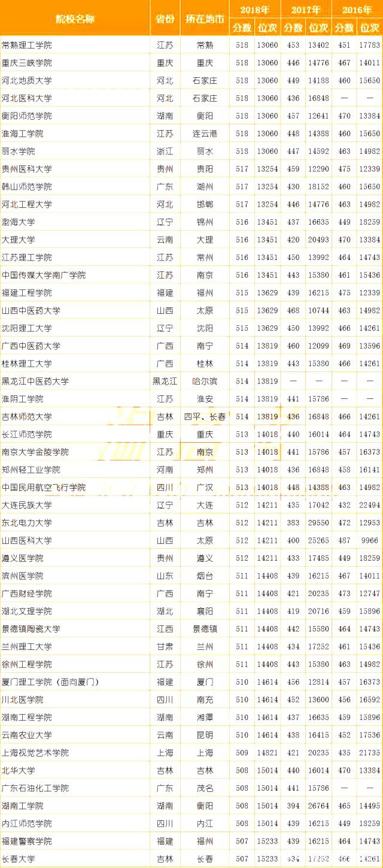Select the 福建警察学院 name cell
This screenshot has height=868, width=383.
(x=27, y=841)
